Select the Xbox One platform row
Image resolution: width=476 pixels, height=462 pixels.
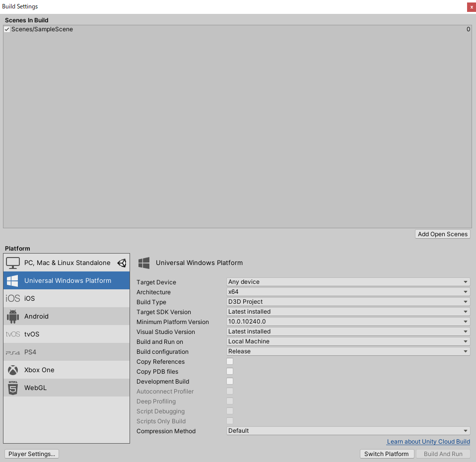click(x=67, y=370)
